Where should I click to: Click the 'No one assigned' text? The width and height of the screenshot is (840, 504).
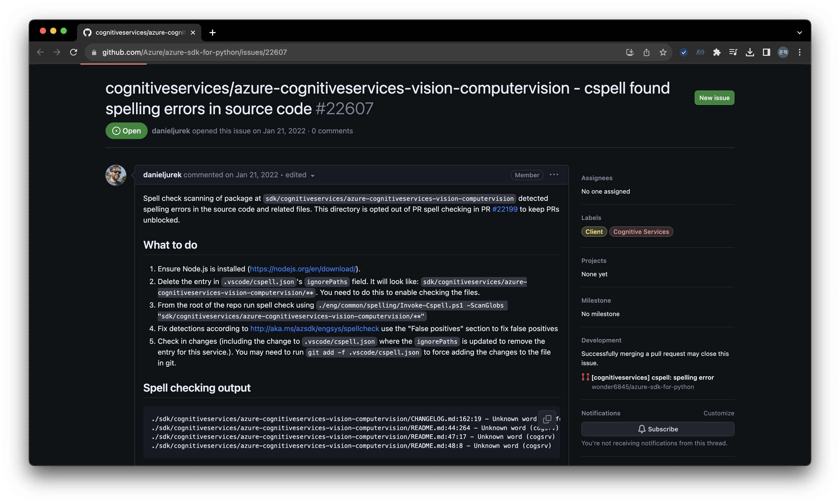click(605, 192)
